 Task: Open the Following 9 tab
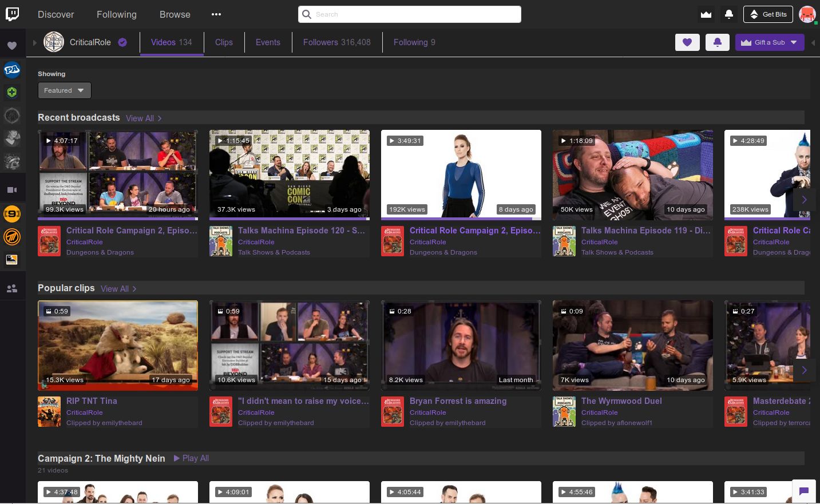[414, 42]
